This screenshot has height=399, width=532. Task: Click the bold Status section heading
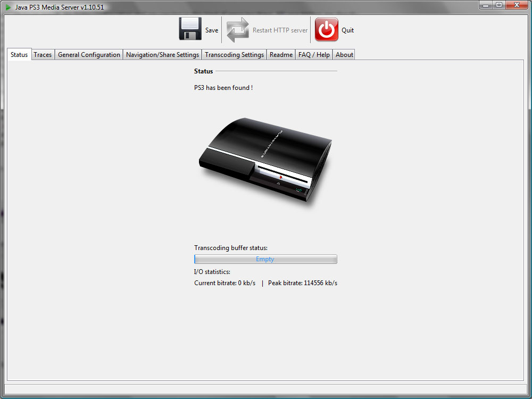204,71
